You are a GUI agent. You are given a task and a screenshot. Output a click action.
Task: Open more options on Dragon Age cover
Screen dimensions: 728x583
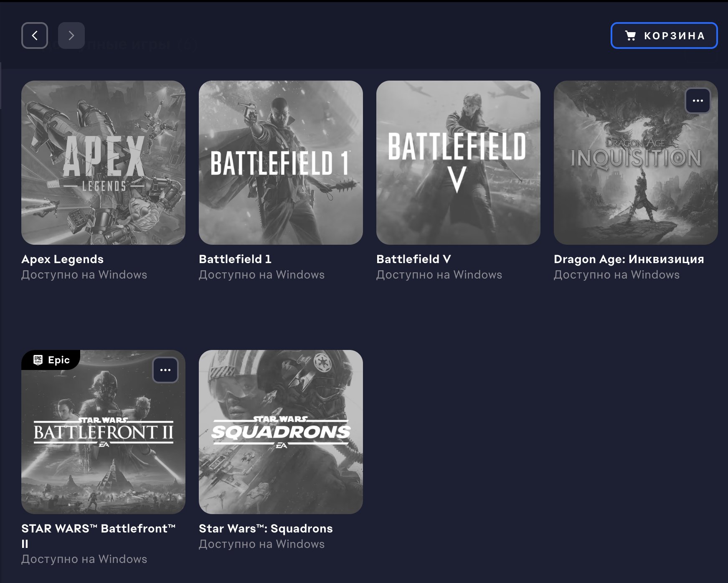tap(698, 101)
